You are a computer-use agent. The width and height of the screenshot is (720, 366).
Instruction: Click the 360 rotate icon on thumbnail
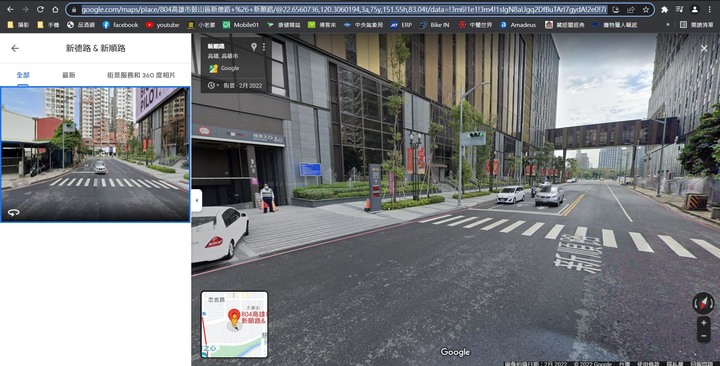tap(13, 212)
